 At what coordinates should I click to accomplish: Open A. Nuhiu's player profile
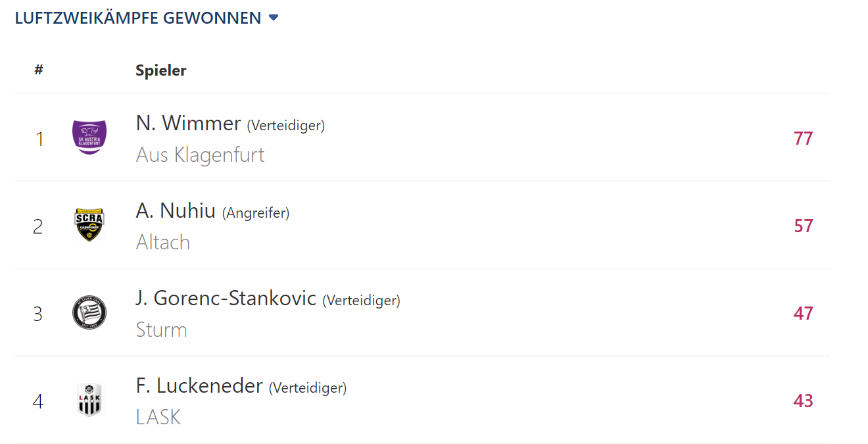click(x=176, y=210)
